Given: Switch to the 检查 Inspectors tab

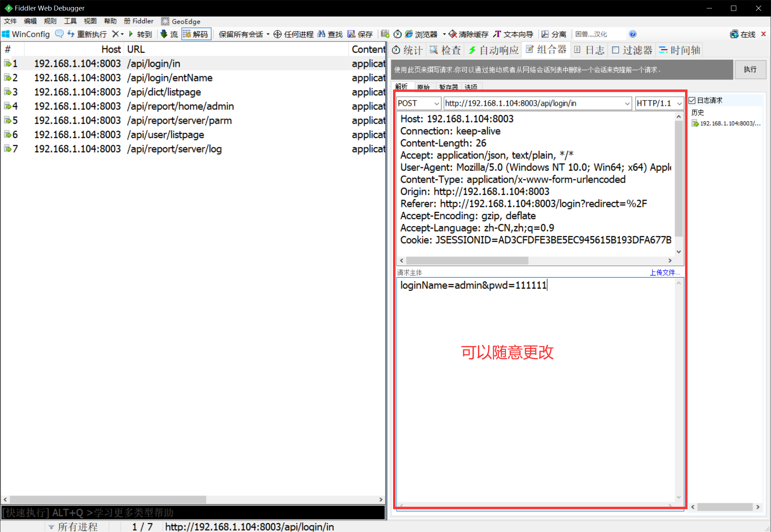Looking at the screenshot, I should [x=445, y=50].
